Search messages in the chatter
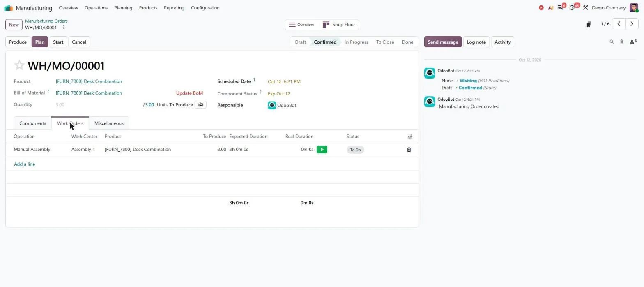 pyautogui.click(x=612, y=42)
